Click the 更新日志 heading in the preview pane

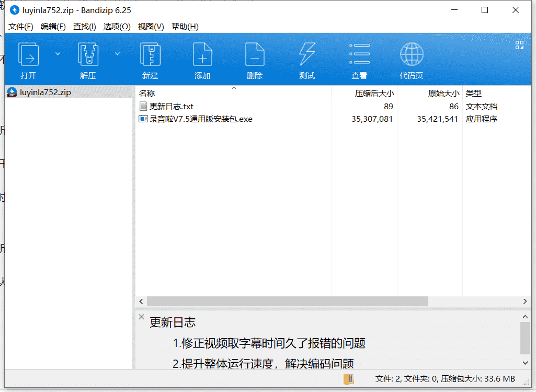172,322
